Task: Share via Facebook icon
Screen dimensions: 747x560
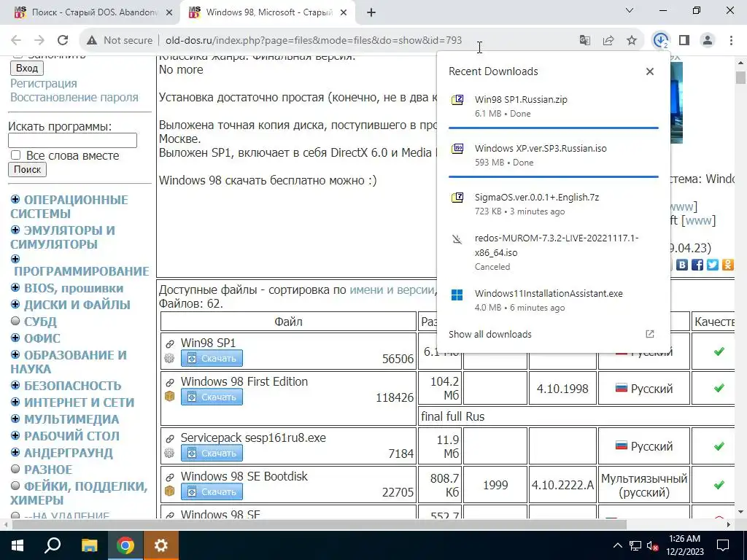Action: pos(697,265)
